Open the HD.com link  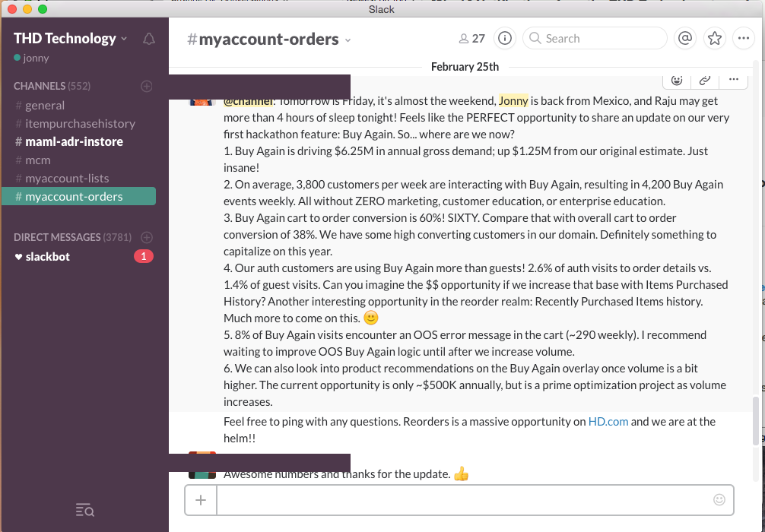tap(608, 421)
